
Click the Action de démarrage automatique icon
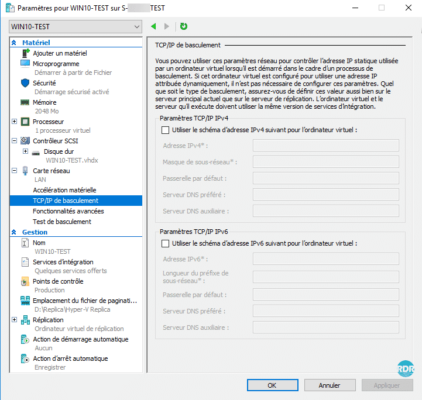click(25, 339)
